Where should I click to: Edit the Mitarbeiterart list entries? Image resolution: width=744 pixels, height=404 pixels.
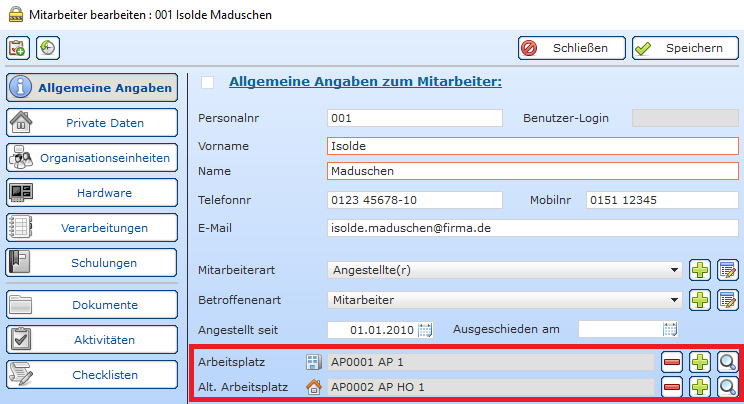tap(728, 270)
